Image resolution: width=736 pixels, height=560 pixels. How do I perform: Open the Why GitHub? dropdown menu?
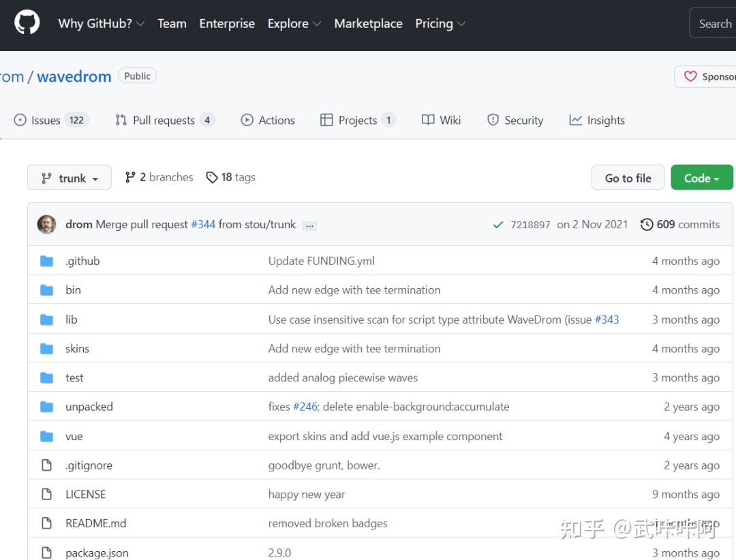101,23
